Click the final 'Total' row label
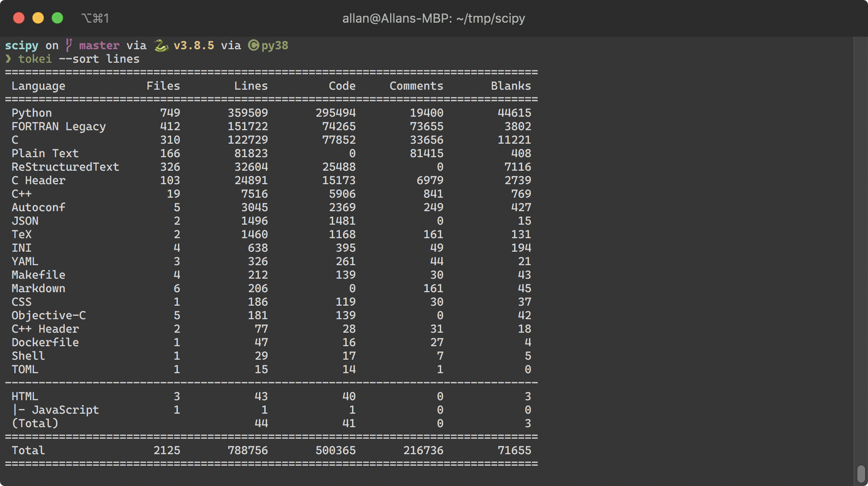The height and width of the screenshot is (486, 868). coord(28,450)
